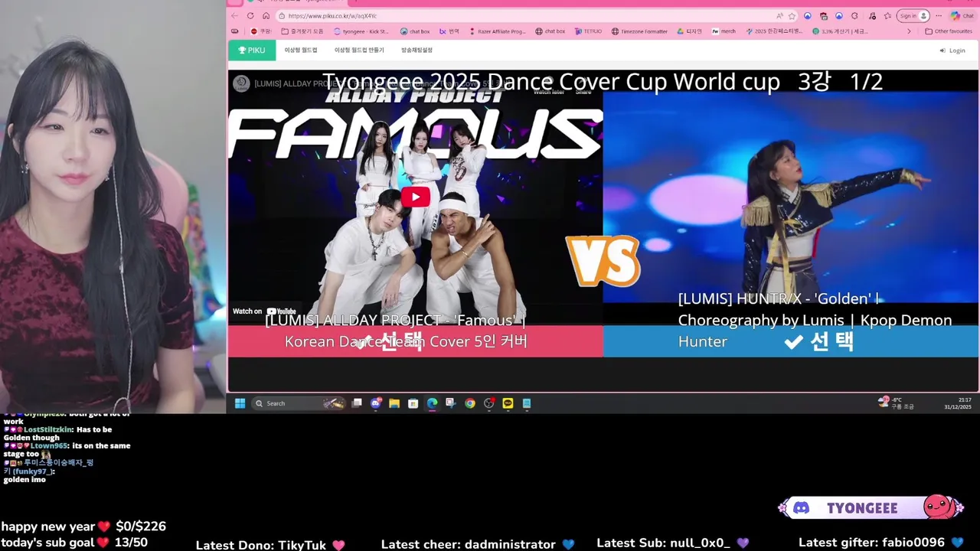The height and width of the screenshot is (551, 980).
Task: Reload the page with the refresh icon
Action: [x=250, y=15]
